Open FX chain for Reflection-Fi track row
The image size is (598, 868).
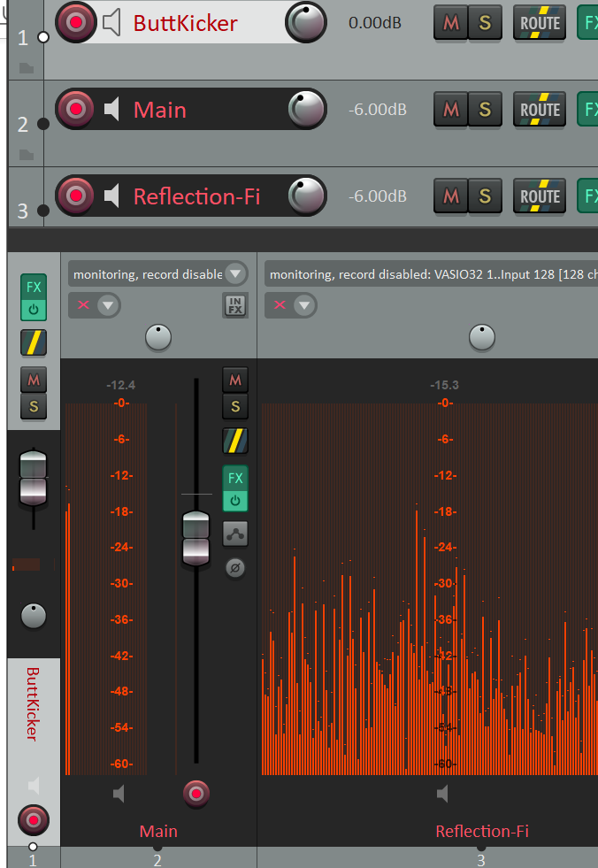(x=588, y=196)
